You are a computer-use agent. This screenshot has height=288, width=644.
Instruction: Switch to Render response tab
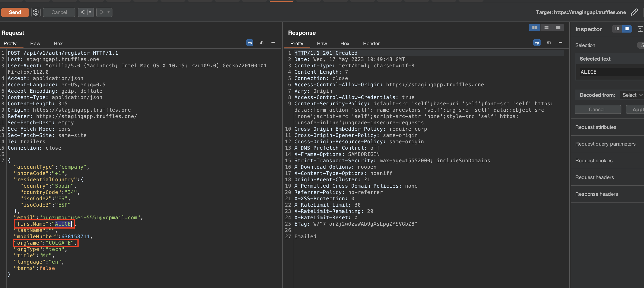click(x=372, y=43)
